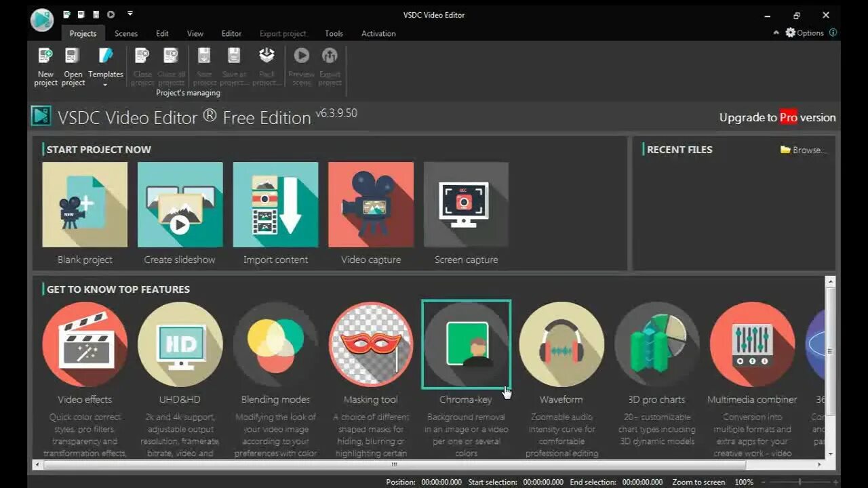Click the 100% zoom value
The image size is (868, 488).
click(744, 482)
